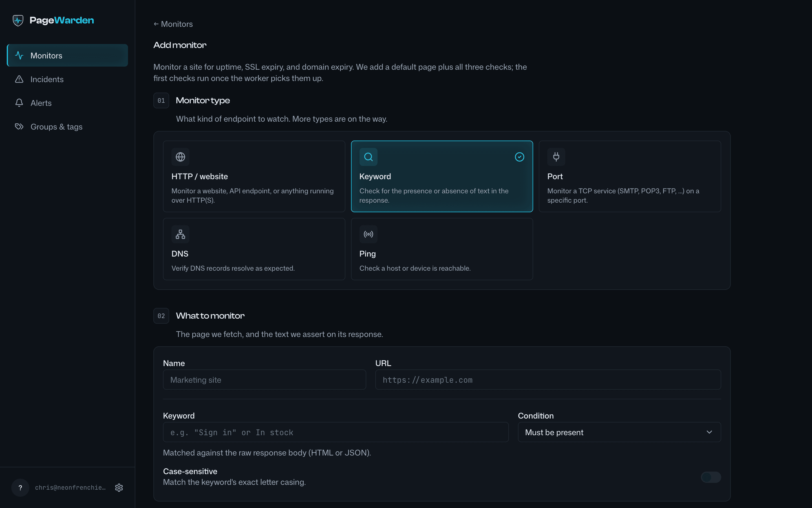Open Alerts from the sidebar
This screenshot has height=508, width=812.
[x=67, y=103]
